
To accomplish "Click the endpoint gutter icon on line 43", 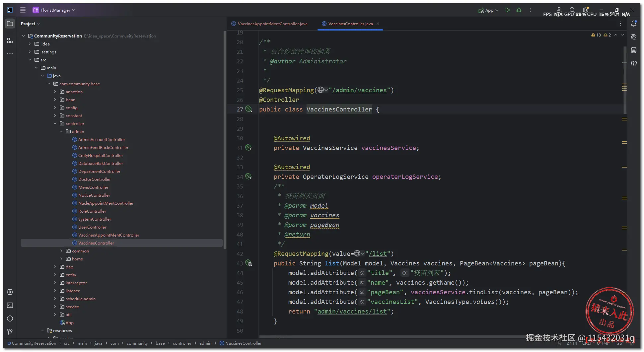I will point(249,263).
